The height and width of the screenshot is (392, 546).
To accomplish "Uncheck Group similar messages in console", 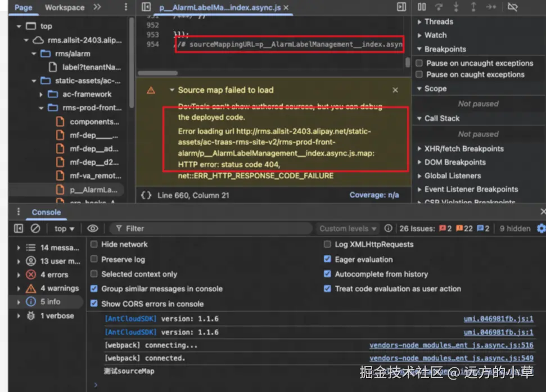I will pyautogui.click(x=94, y=289).
